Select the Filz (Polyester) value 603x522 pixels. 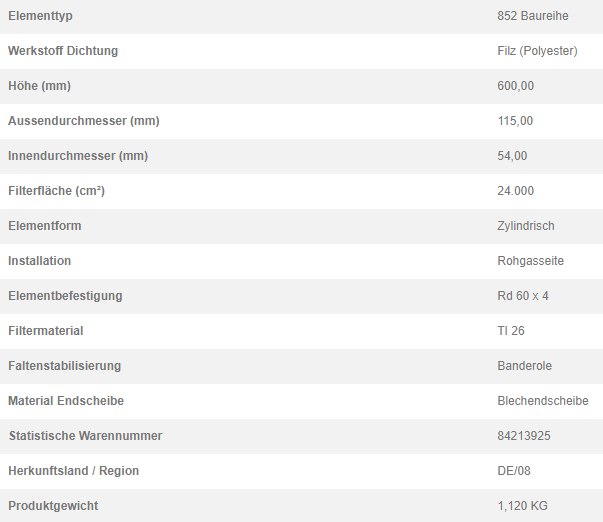537,51
